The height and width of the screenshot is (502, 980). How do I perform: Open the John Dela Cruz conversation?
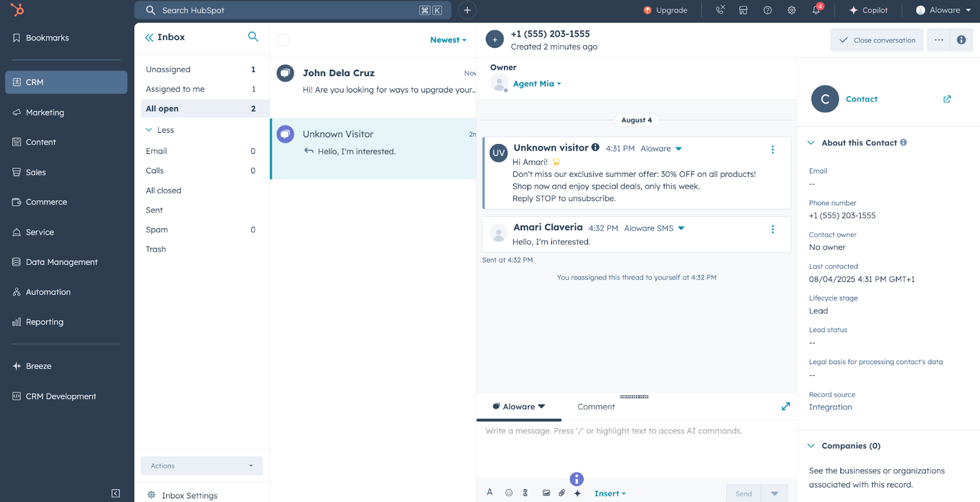(373, 88)
